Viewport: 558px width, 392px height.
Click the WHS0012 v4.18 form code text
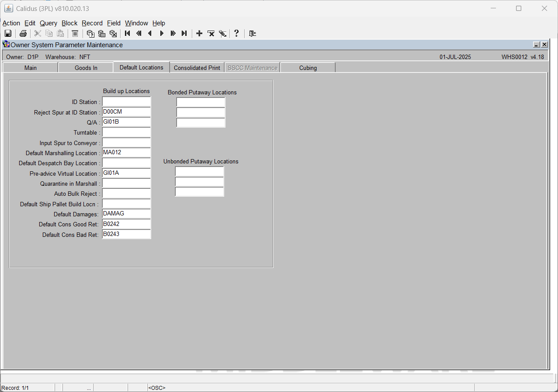(x=523, y=57)
